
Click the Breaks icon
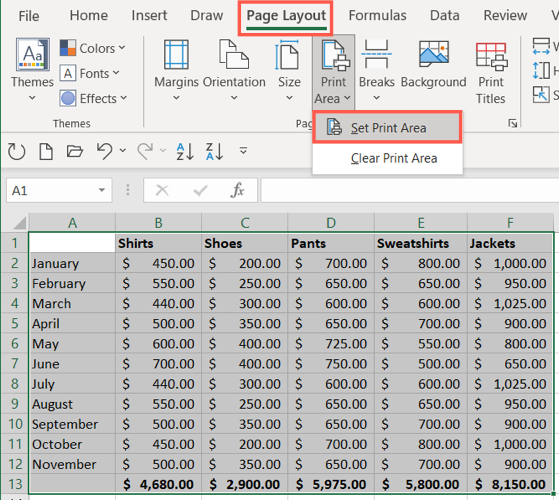click(376, 54)
